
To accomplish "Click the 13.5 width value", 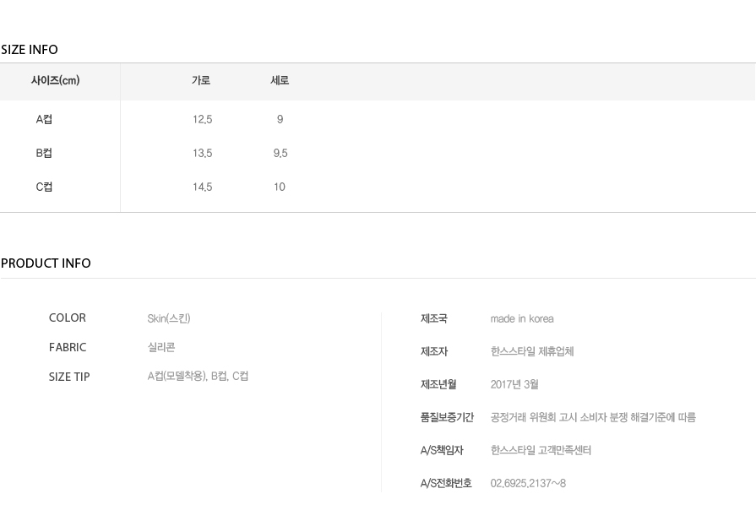I will (203, 153).
